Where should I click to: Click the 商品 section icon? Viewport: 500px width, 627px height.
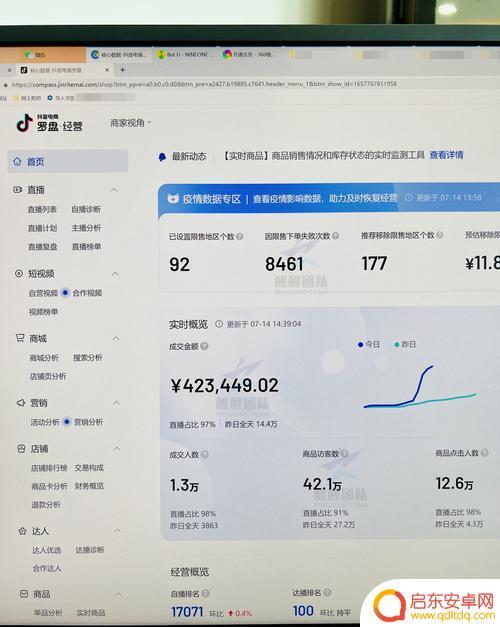click(24, 594)
